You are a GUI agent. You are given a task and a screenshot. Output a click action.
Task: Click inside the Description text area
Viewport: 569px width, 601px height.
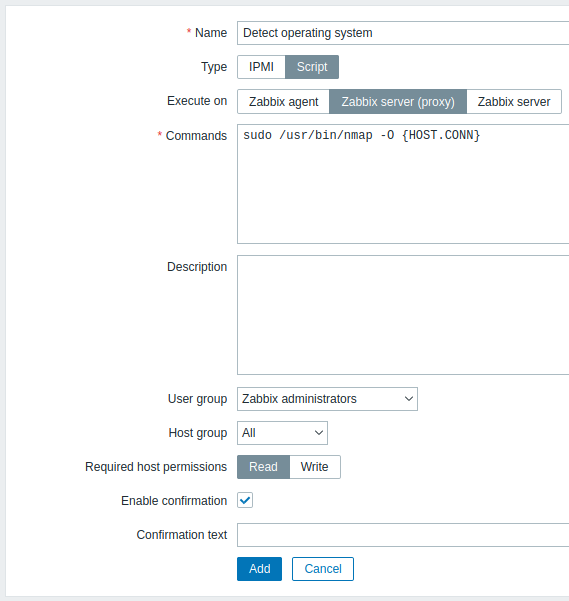pos(403,315)
